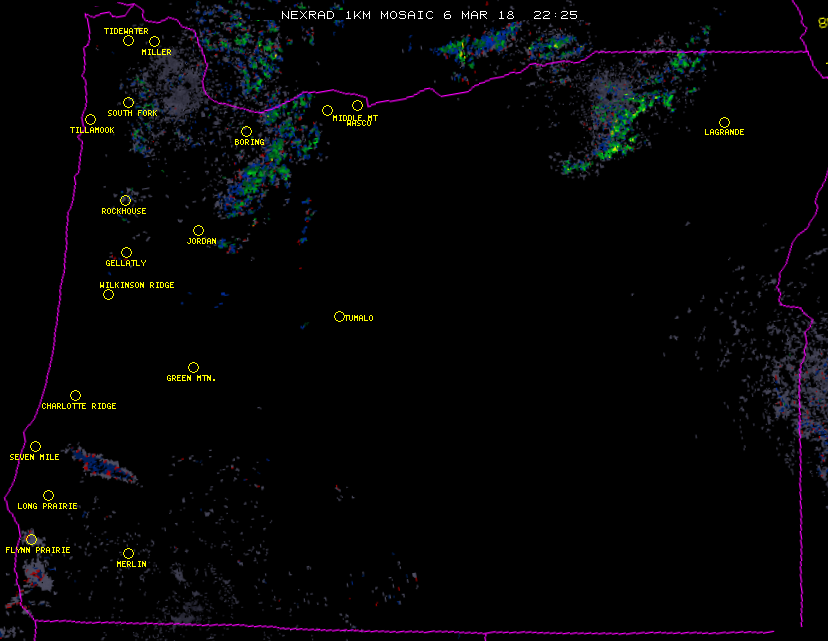Click the MIDDLE MT text label

pyautogui.click(x=358, y=118)
